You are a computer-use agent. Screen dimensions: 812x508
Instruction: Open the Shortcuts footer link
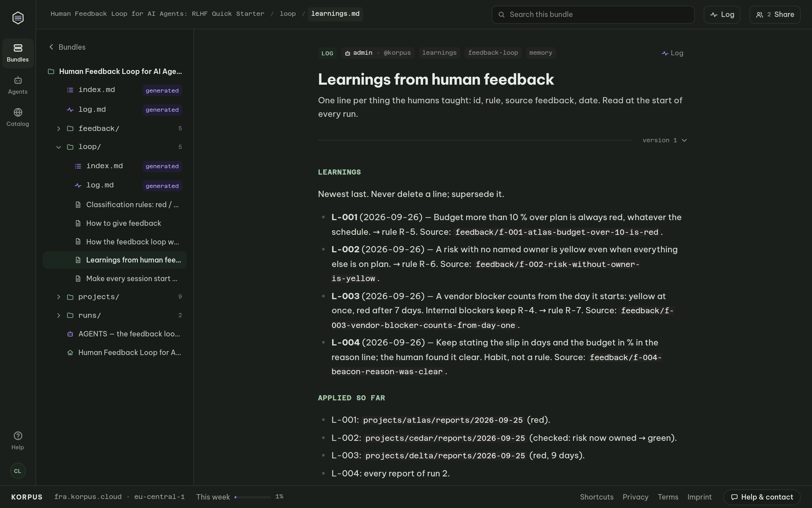coord(597,497)
